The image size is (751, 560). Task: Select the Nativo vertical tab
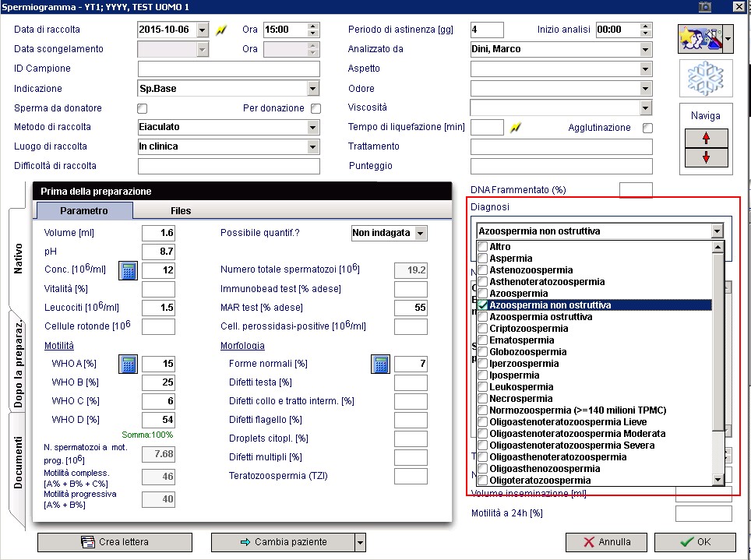coord(18,259)
